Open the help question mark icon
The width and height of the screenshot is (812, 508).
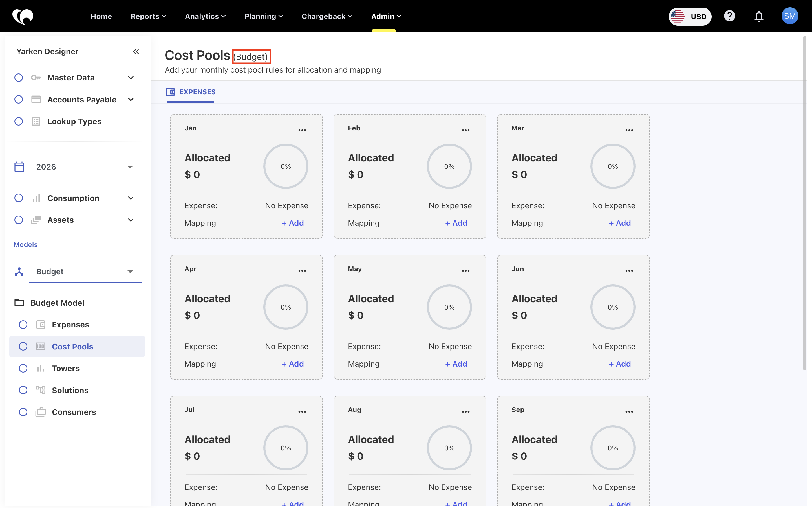(729, 16)
